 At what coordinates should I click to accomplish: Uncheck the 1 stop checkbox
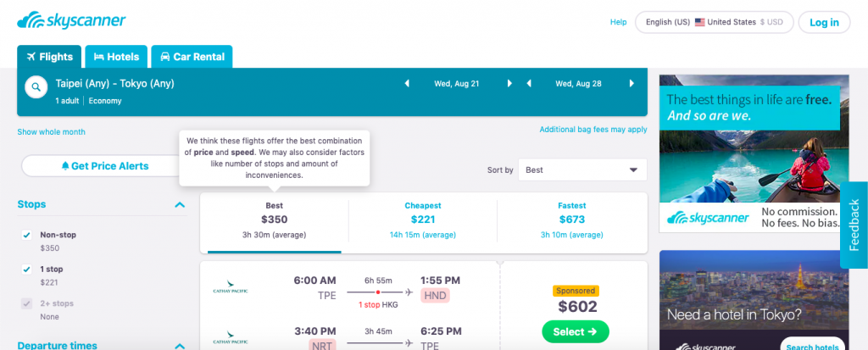(x=26, y=269)
